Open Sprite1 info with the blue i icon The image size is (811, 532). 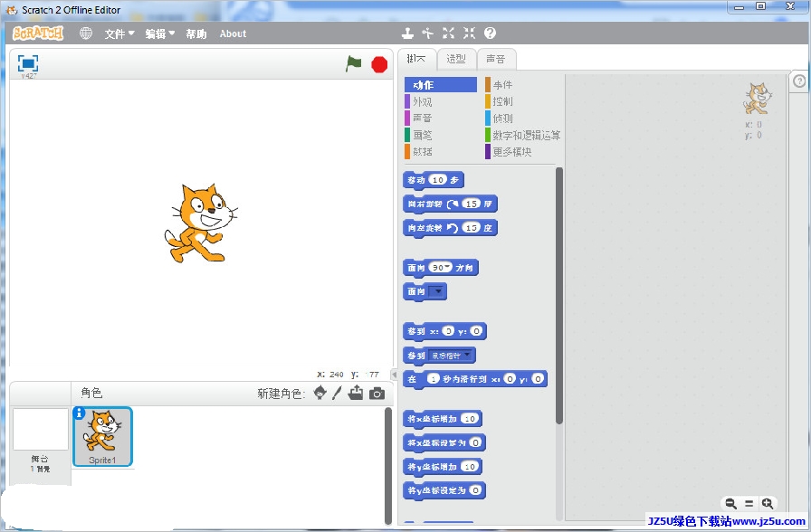tap(79, 413)
